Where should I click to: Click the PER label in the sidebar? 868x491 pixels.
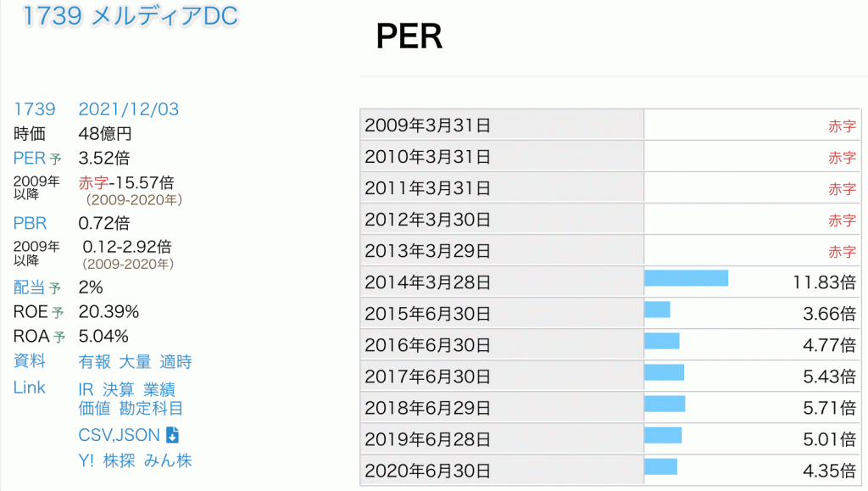point(31,158)
